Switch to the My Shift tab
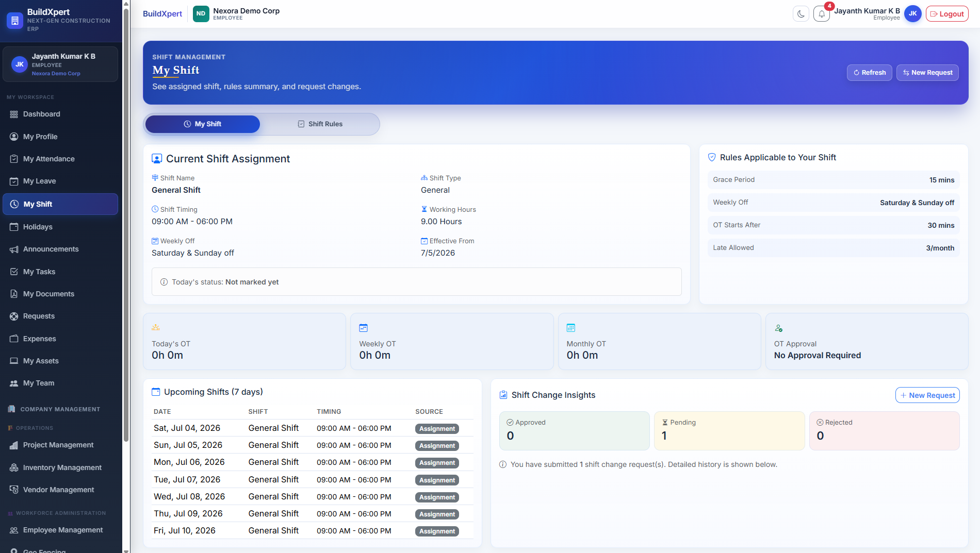 click(x=203, y=124)
